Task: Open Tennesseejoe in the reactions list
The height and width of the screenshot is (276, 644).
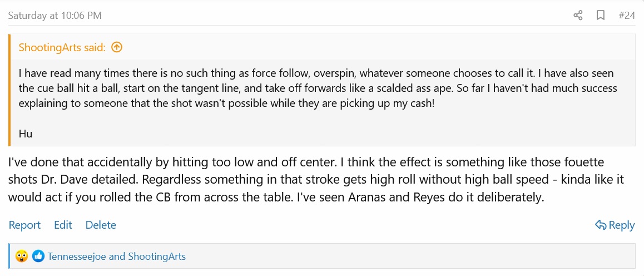Action: click(77, 257)
